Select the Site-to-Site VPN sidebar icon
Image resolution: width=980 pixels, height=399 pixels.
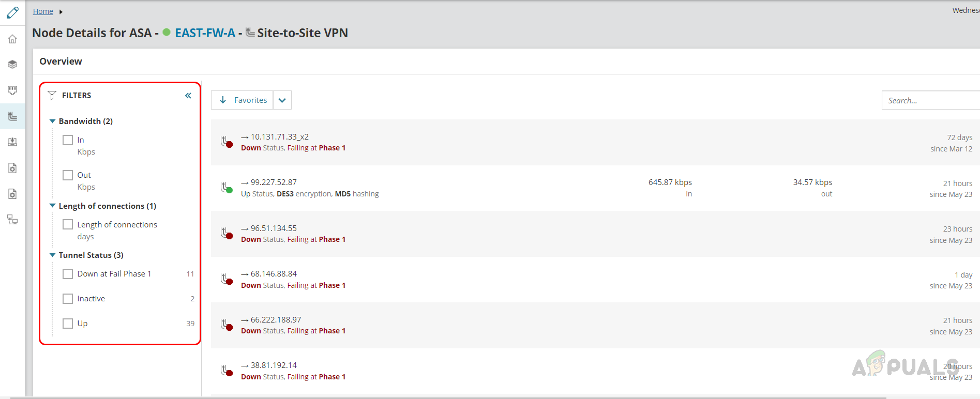pos(12,116)
